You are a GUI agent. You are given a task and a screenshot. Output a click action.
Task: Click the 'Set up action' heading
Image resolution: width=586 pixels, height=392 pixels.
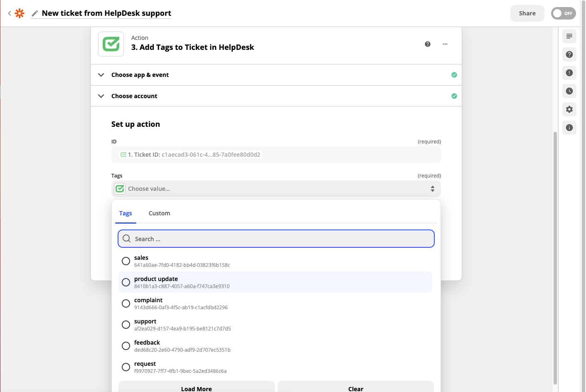(135, 124)
